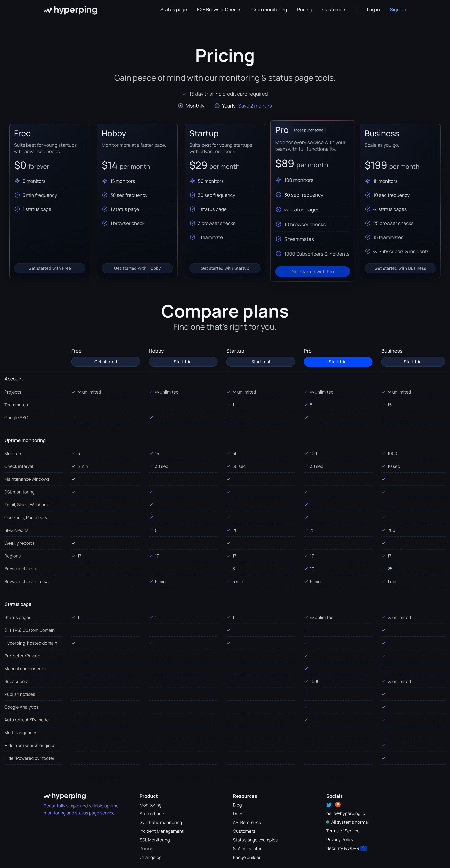
Task: Click the Customers navigation menu item
Action: [333, 9]
